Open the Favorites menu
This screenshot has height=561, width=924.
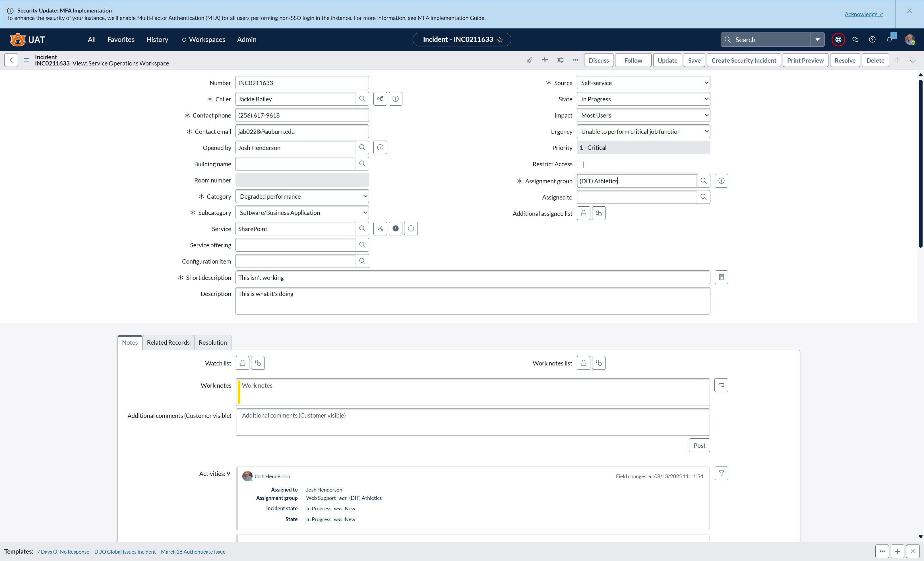tap(121, 39)
